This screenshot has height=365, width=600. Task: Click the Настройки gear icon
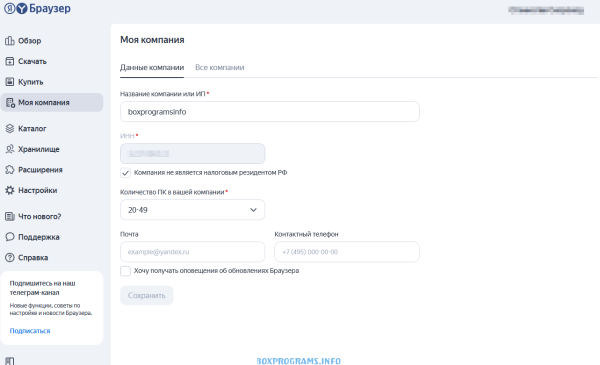[x=10, y=190]
